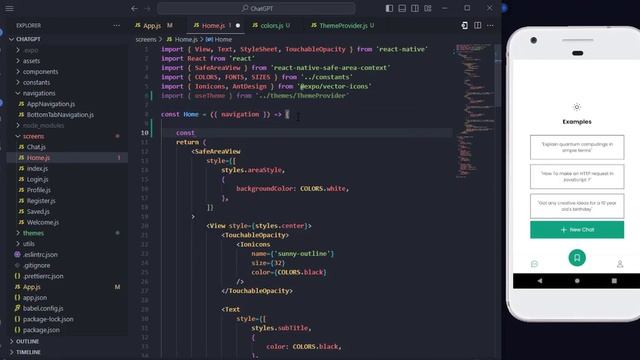This screenshot has height=360, width=640.
Task: Tap the New Chat button in emulator
Action: [x=577, y=230]
